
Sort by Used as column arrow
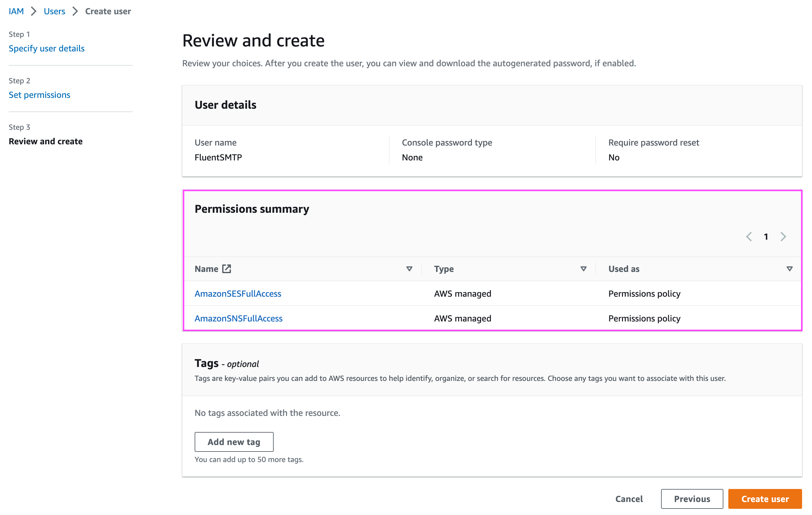[x=789, y=268]
